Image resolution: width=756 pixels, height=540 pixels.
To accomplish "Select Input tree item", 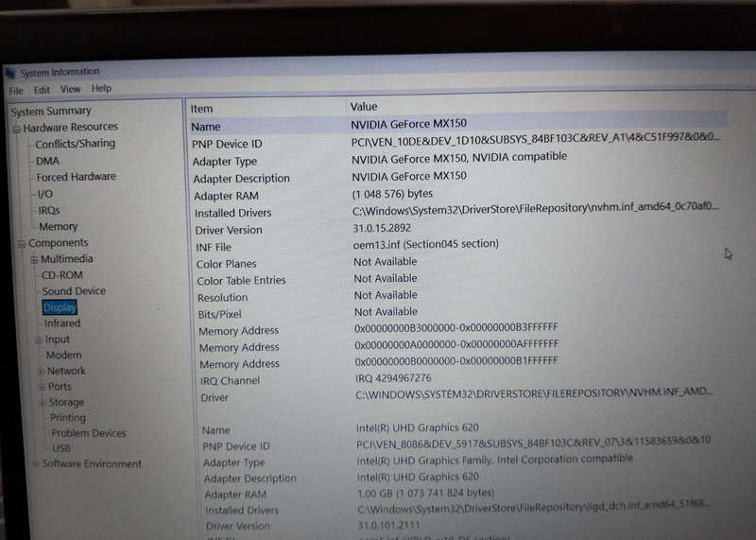I will point(58,340).
